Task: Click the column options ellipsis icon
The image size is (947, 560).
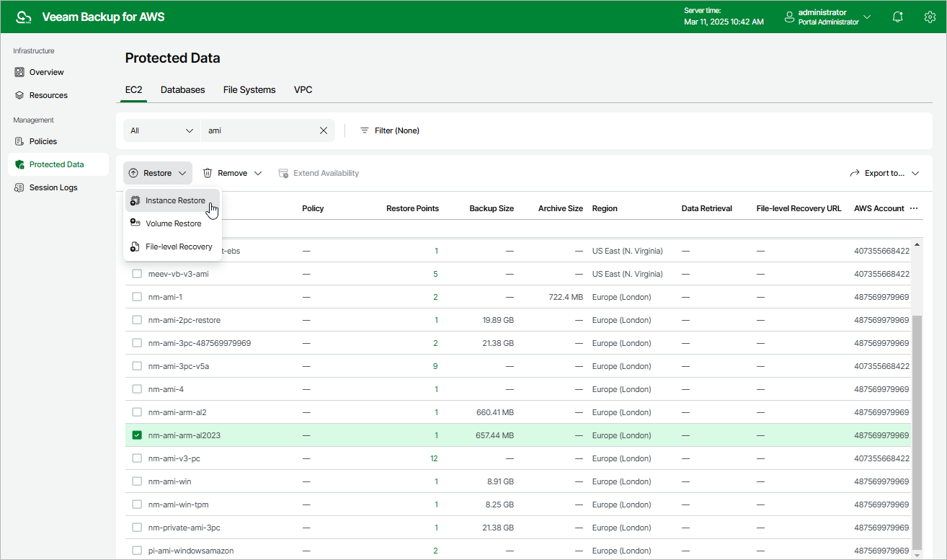Action: click(914, 208)
